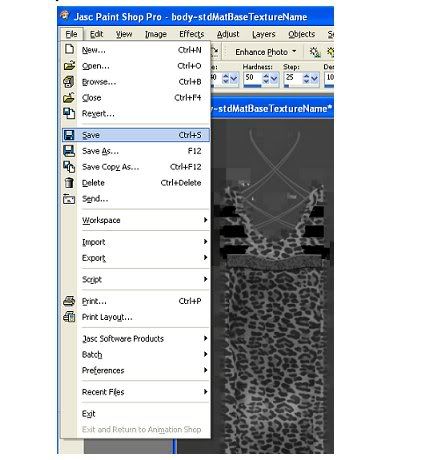This screenshot has width=448, height=460.
Task: Open the File menu
Action: pyautogui.click(x=71, y=34)
